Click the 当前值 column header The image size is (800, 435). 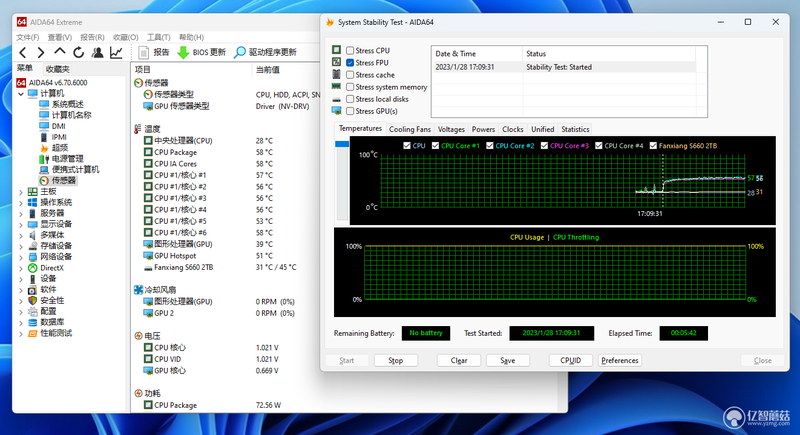267,70
